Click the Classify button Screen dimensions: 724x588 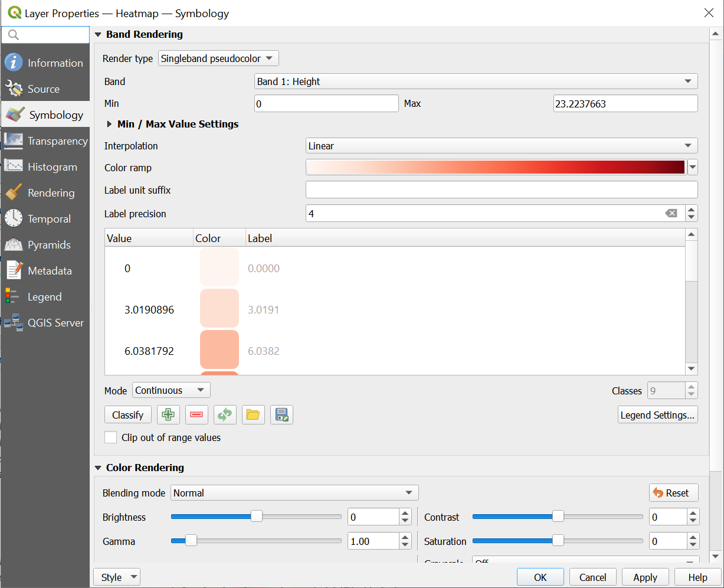[127, 415]
